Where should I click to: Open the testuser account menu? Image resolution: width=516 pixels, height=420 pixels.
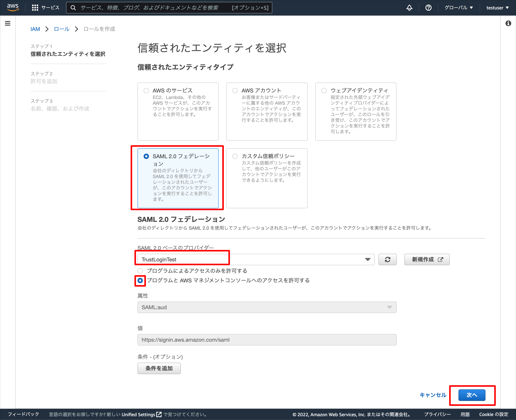(497, 8)
